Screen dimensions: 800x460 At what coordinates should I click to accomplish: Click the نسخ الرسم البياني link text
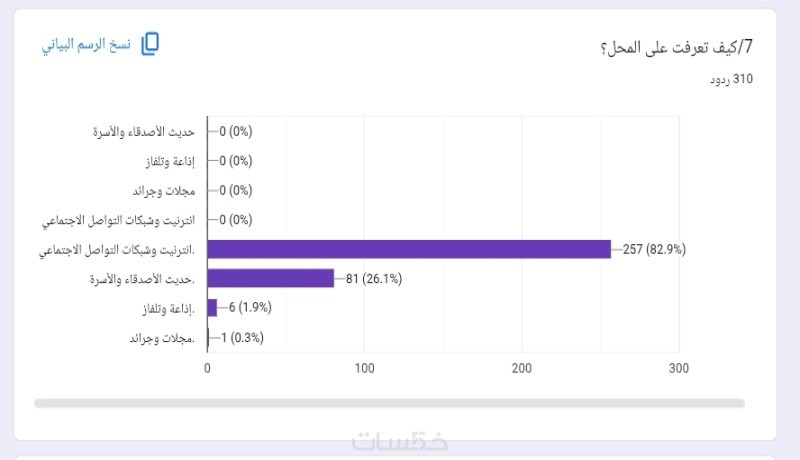point(86,45)
